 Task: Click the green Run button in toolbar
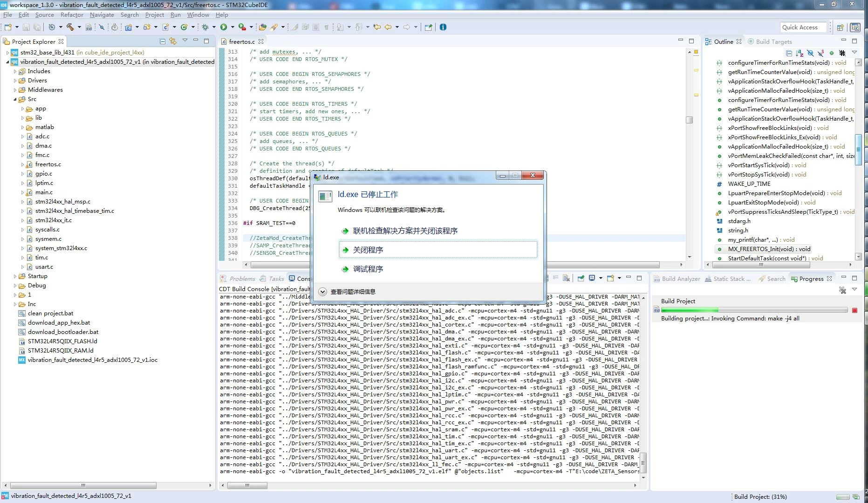[224, 27]
